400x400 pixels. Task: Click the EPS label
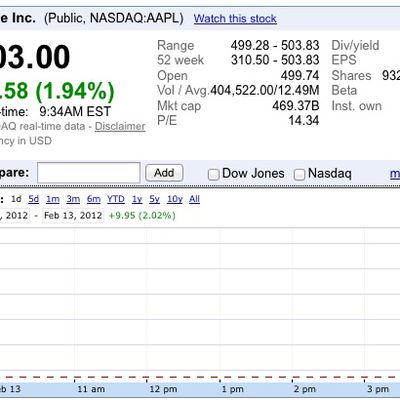coord(344,60)
